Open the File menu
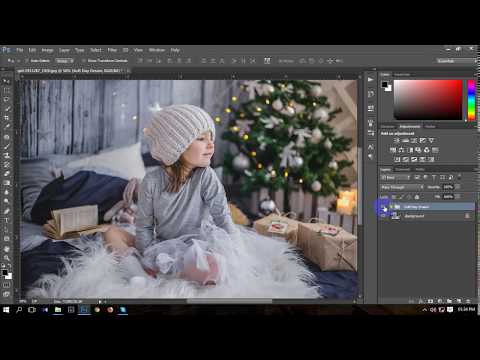This screenshot has width=480, height=360. pos(20,50)
